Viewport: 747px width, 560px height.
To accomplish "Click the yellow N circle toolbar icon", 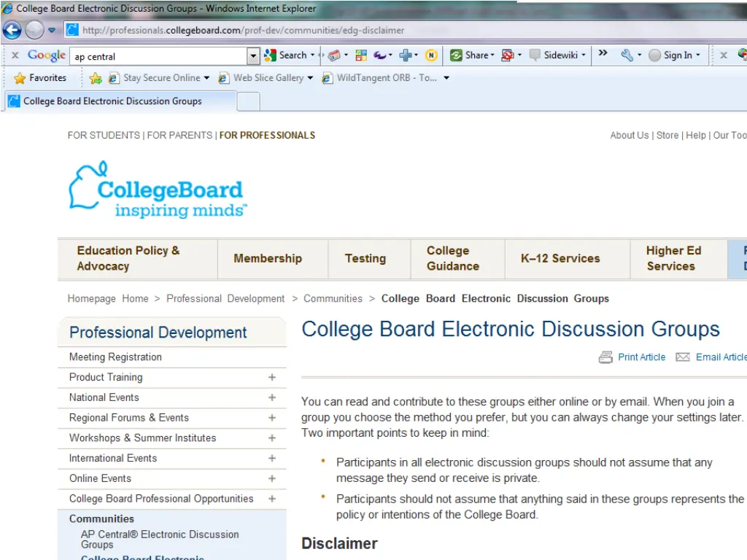I will click(431, 55).
